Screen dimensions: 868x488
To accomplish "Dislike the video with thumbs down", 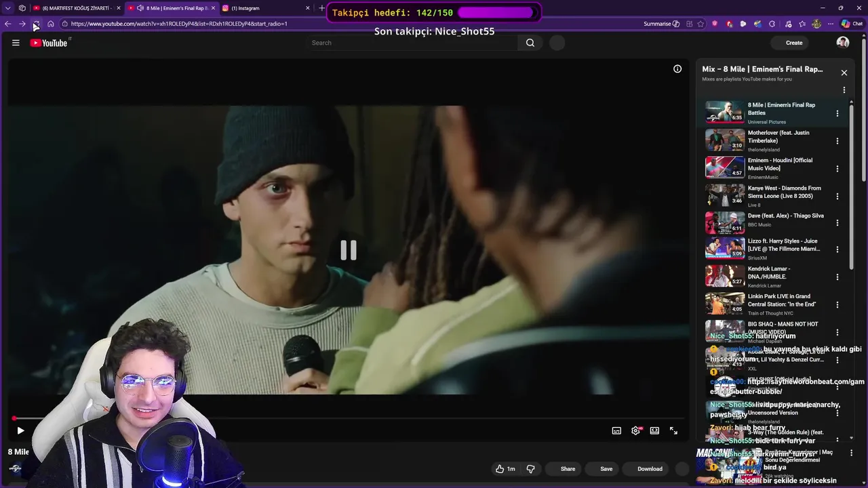I will coord(530,468).
